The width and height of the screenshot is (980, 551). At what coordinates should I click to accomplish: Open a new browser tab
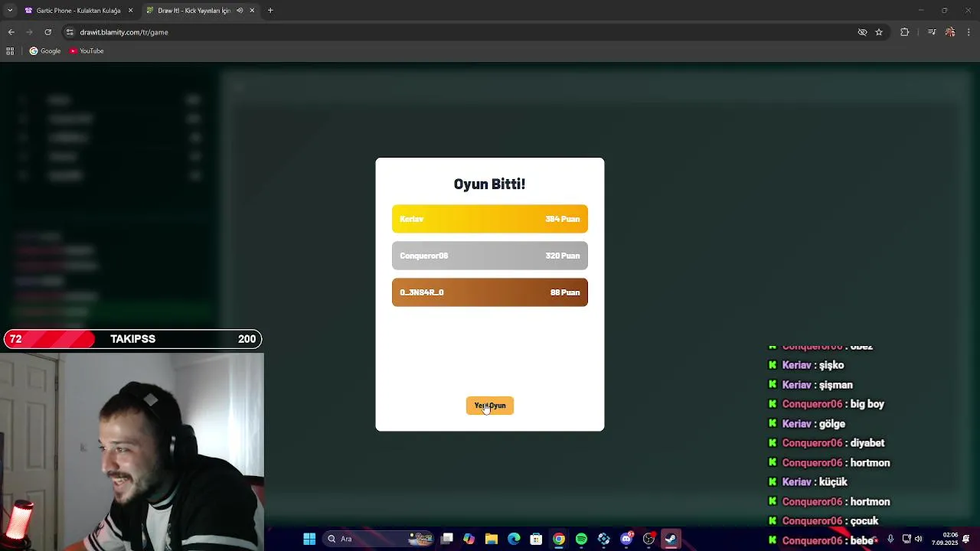tap(270, 11)
